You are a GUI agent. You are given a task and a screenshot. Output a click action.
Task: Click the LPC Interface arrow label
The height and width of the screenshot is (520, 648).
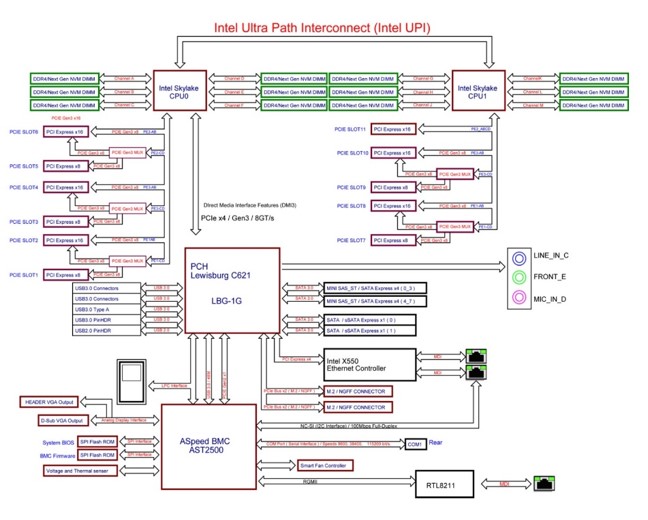click(174, 385)
